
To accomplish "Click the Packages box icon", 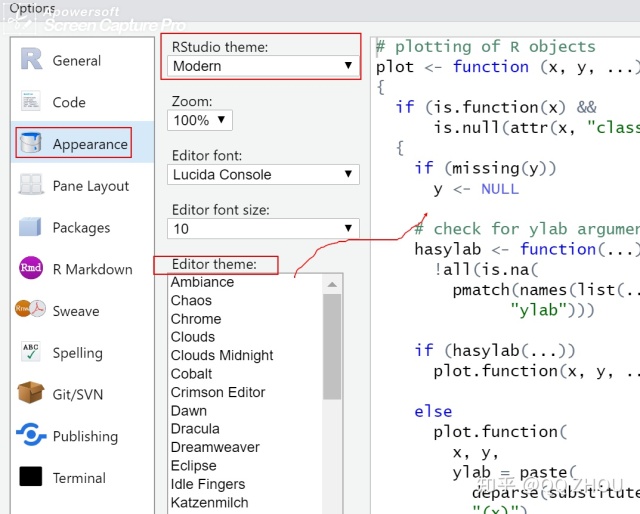I will click(30, 227).
